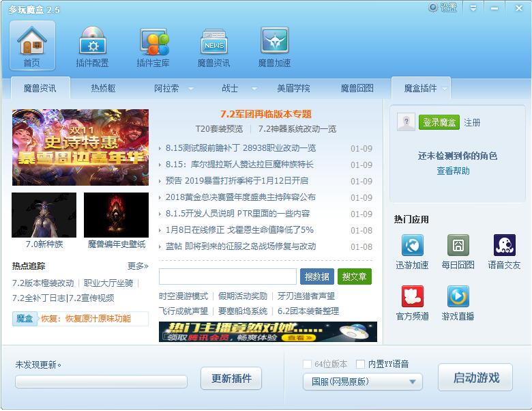Click the update progress bar
The height and width of the screenshot is (411, 532).
click(x=101, y=382)
